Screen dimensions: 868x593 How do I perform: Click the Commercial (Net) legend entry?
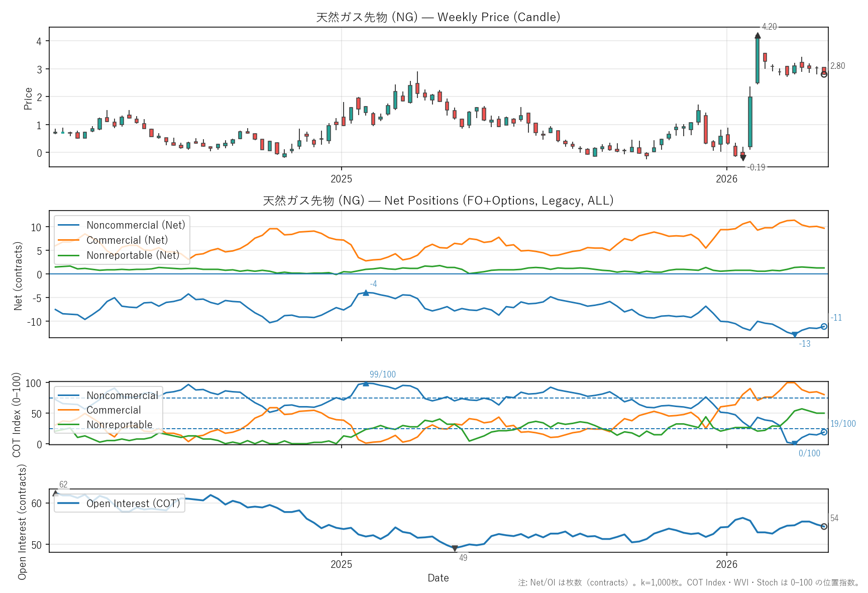tap(127, 240)
